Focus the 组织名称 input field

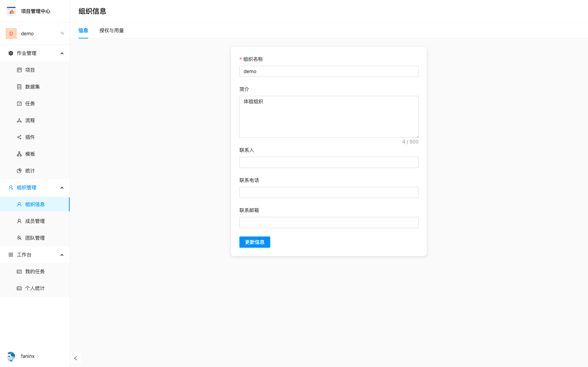pyautogui.click(x=329, y=71)
